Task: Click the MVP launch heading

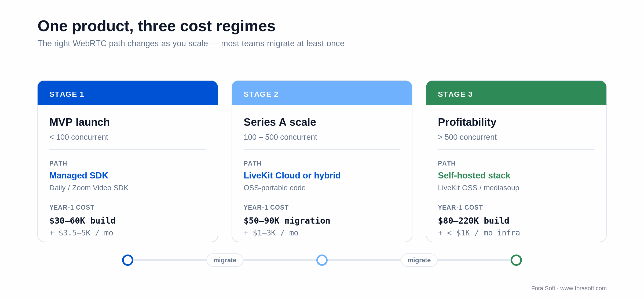Action: tap(80, 122)
